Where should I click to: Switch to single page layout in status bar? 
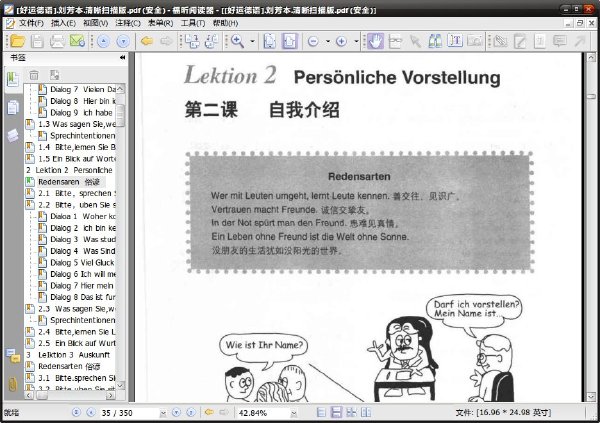point(321,412)
